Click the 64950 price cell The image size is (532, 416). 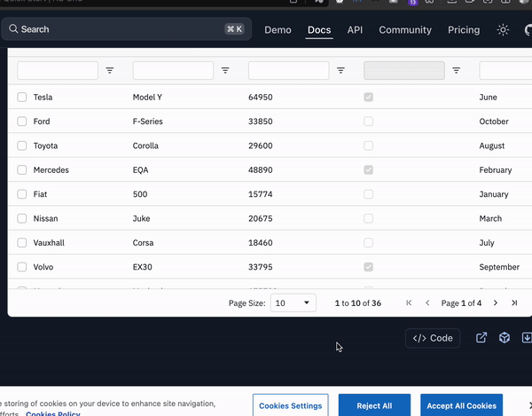tap(260, 97)
